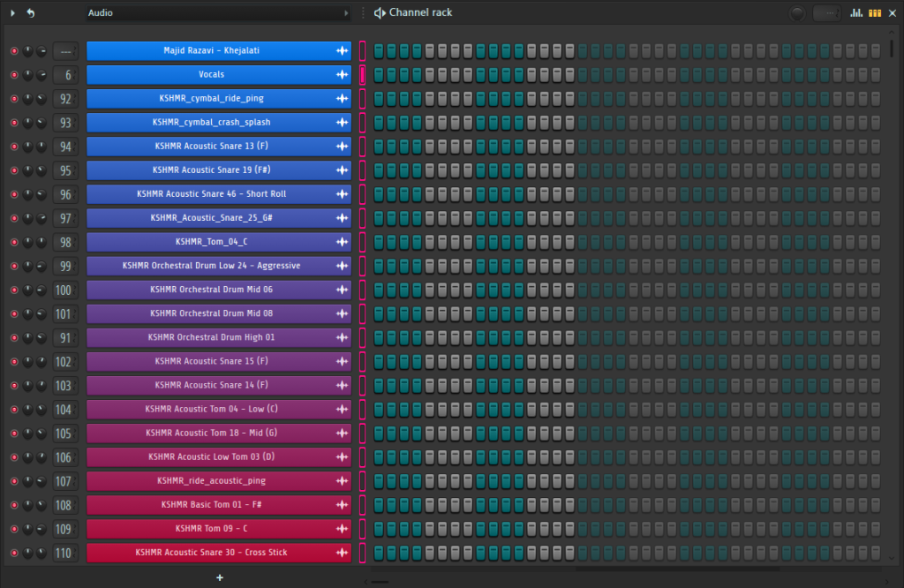Open KSHMR Orchestral Drum Mid 06 channel
Viewport: 904px width, 588px height.
(x=211, y=290)
